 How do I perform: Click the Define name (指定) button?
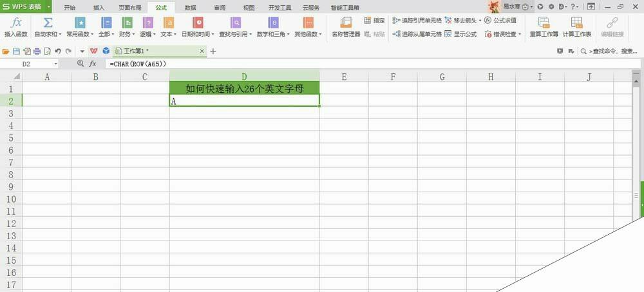click(375, 20)
